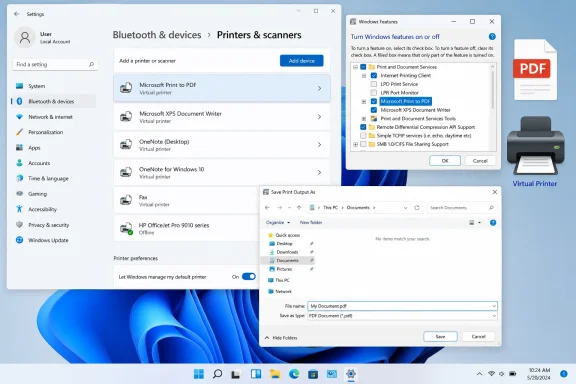The image size is (576, 384).
Task: Refresh the Documents folder in Save dialog
Action: (417, 208)
